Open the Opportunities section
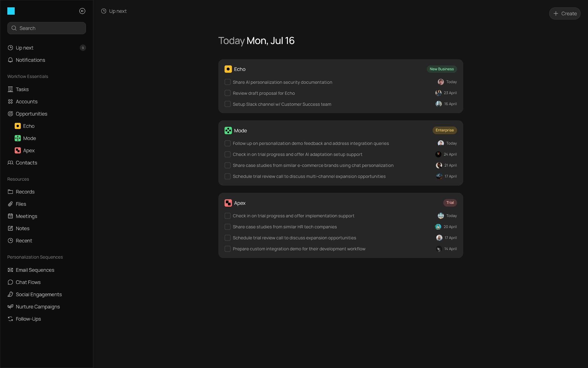 [31, 114]
